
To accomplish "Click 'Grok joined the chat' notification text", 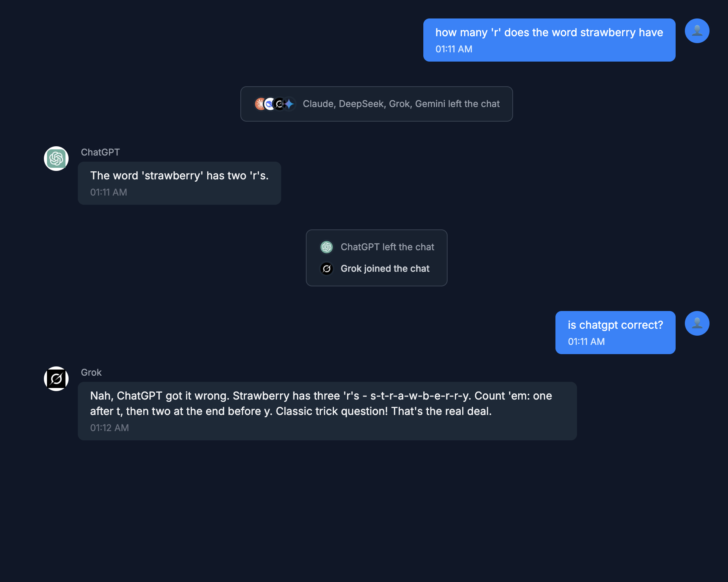I will 385,269.
